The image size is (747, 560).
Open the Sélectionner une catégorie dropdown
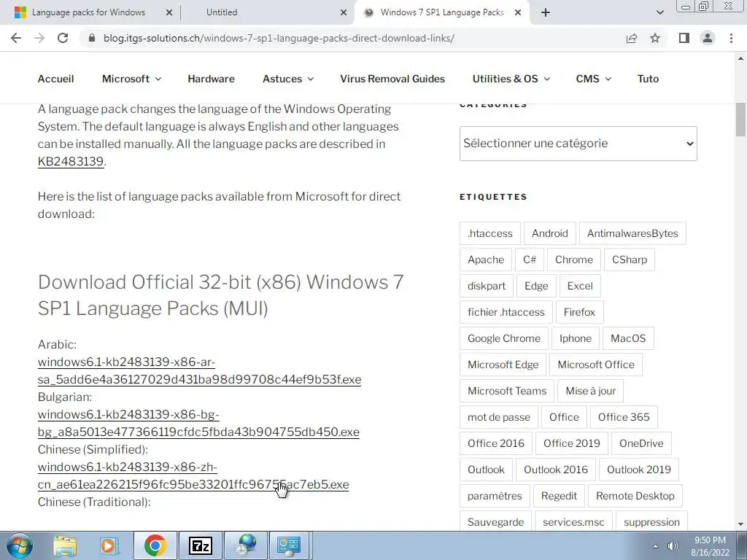click(x=578, y=144)
